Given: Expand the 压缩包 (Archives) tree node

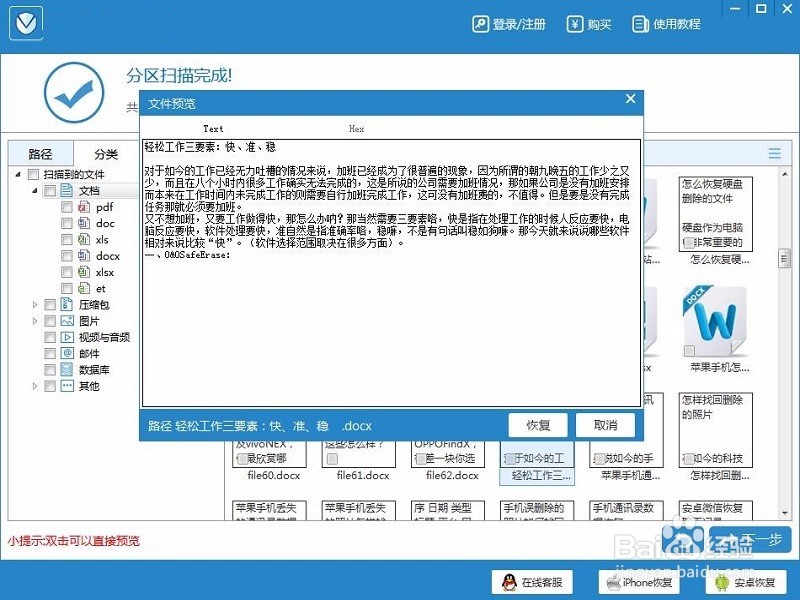Looking at the screenshot, I should point(34,304).
